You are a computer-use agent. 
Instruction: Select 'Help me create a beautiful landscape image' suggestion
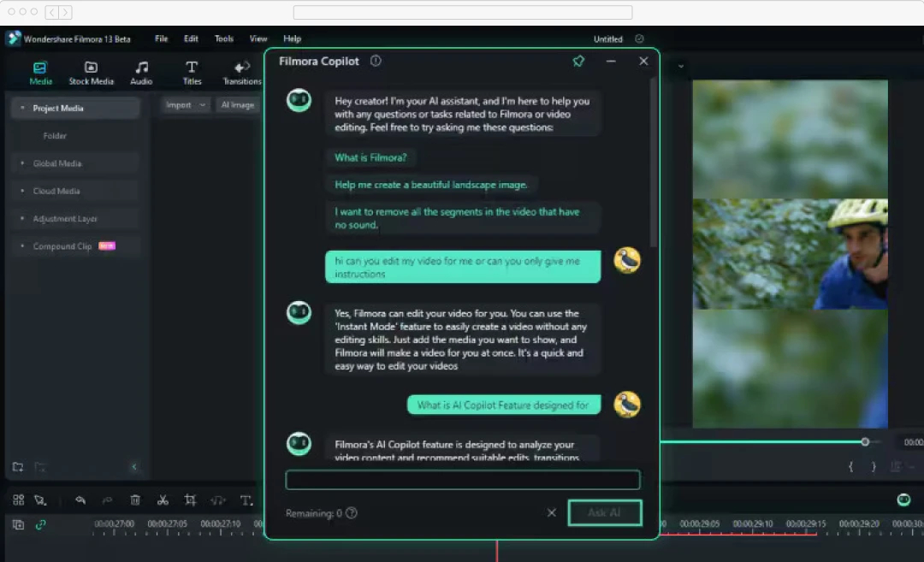click(x=430, y=185)
